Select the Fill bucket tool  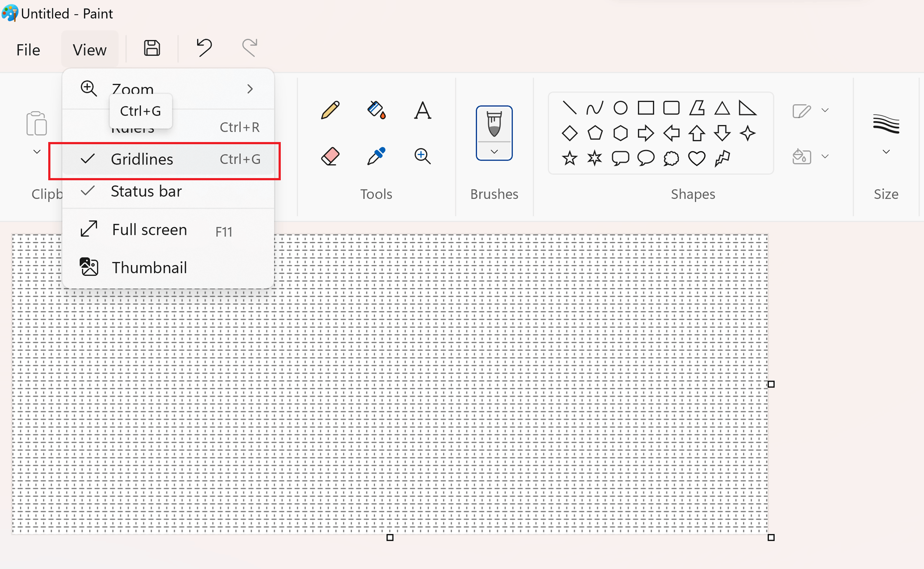coord(376,110)
